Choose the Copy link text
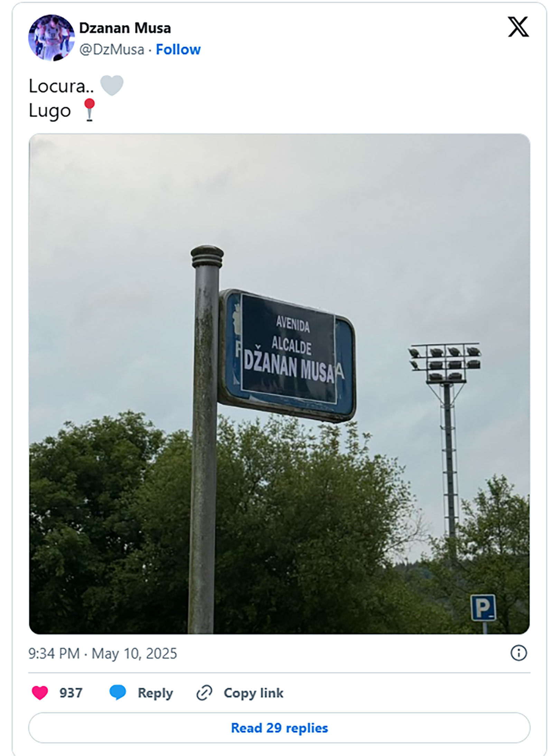553x756 pixels. [253, 693]
